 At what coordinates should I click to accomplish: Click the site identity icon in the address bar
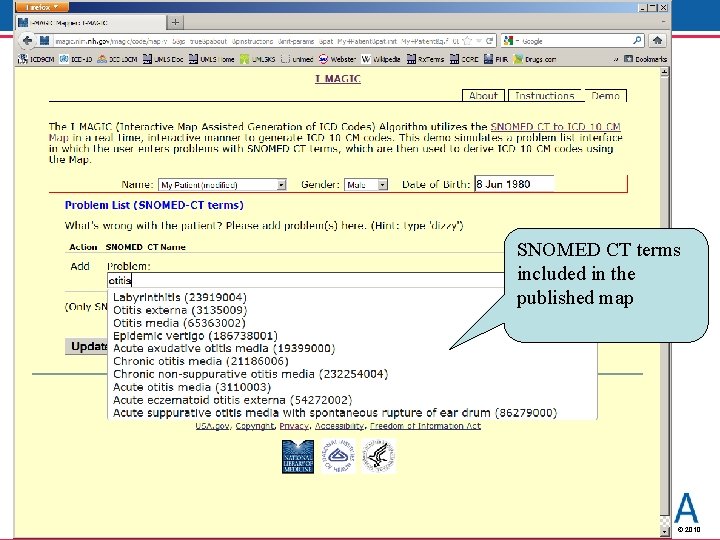tap(45, 41)
